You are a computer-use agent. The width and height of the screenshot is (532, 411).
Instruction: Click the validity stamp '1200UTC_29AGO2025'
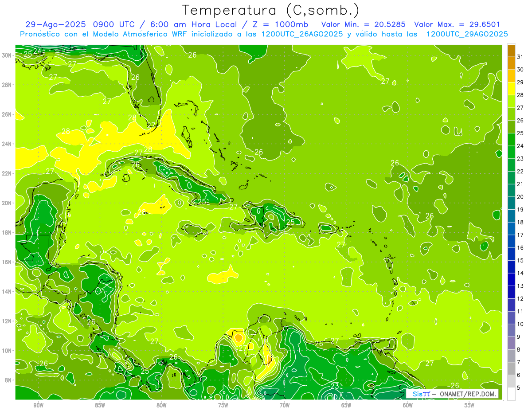click(x=467, y=34)
